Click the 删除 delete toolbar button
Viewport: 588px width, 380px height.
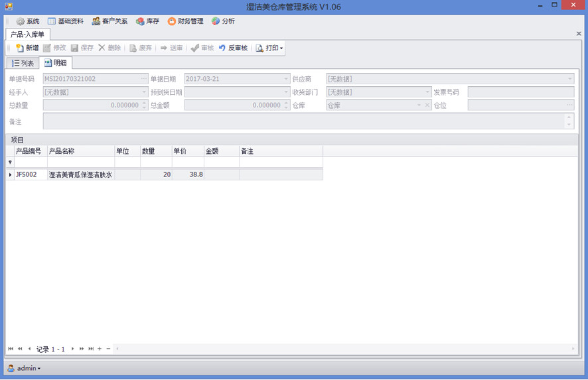(x=110, y=48)
